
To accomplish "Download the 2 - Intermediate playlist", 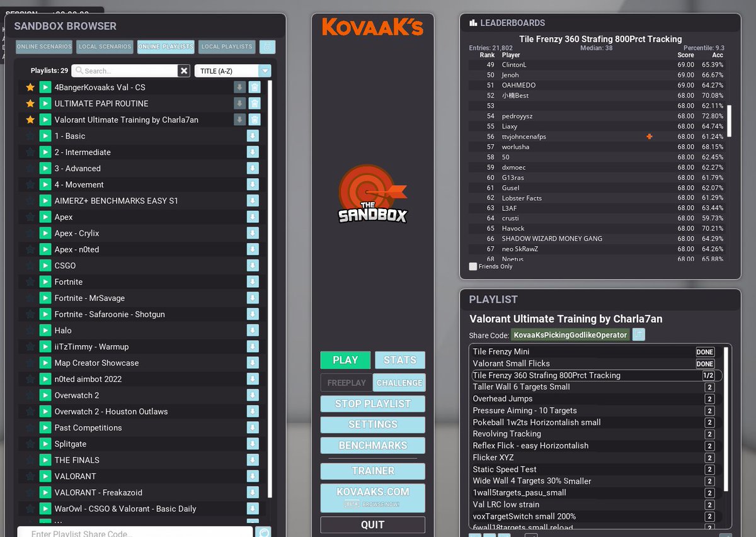I will point(253,152).
